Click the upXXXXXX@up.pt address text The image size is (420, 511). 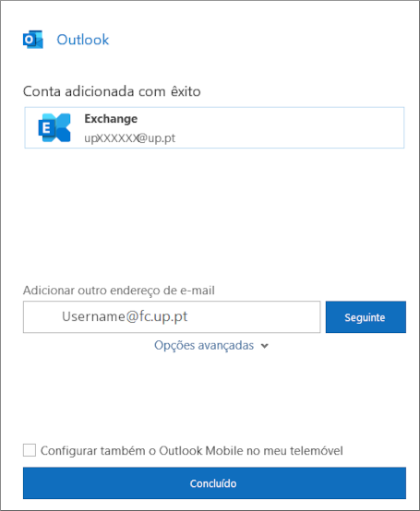130,138
